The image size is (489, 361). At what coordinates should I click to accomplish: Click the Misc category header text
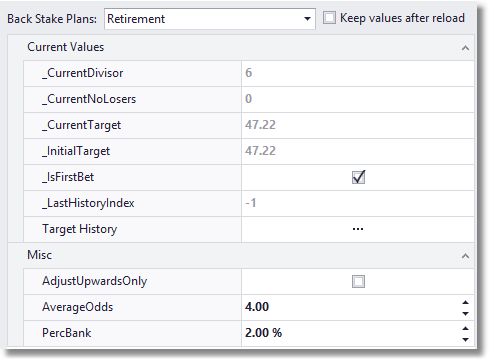pyautogui.click(x=39, y=255)
